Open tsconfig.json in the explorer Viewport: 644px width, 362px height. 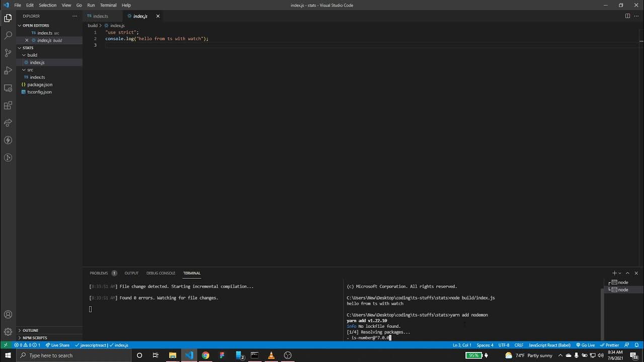click(50, 92)
